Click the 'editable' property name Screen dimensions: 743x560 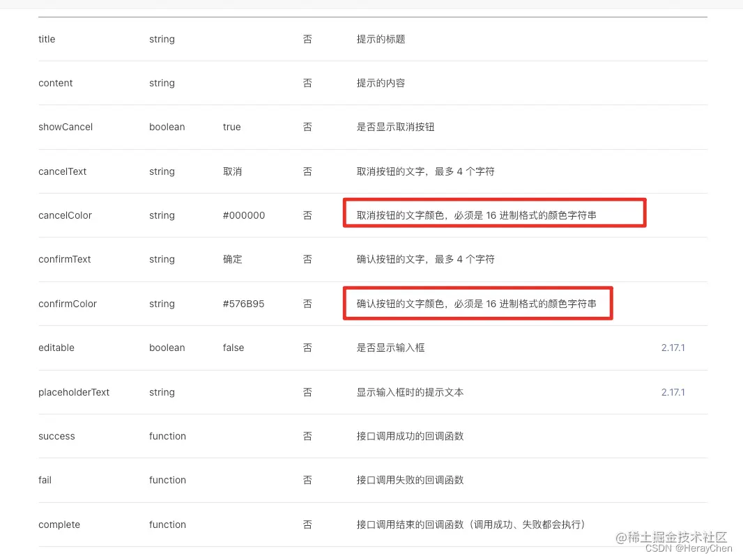pos(56,348)
